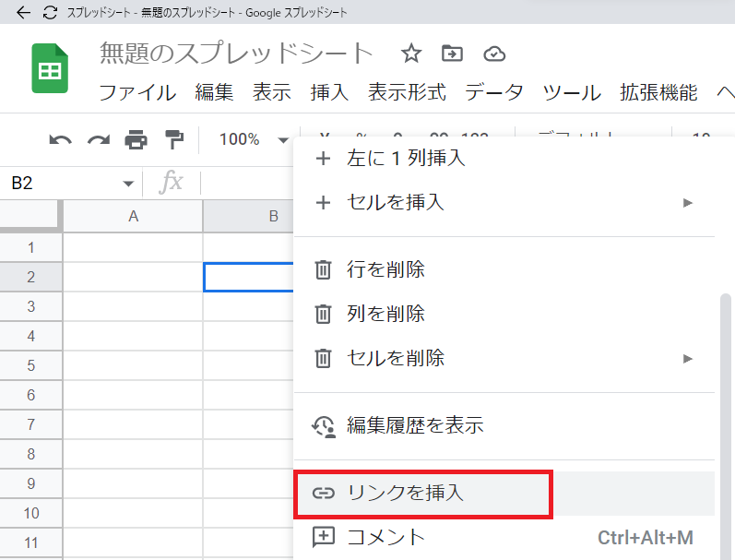
Task: Star this spreadsheet
Action: pyautogui.click(x=411, y=54)
